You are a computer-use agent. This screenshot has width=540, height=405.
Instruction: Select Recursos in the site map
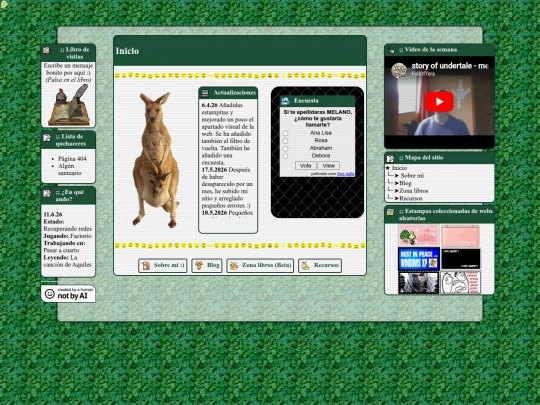[x=411, y=198]
